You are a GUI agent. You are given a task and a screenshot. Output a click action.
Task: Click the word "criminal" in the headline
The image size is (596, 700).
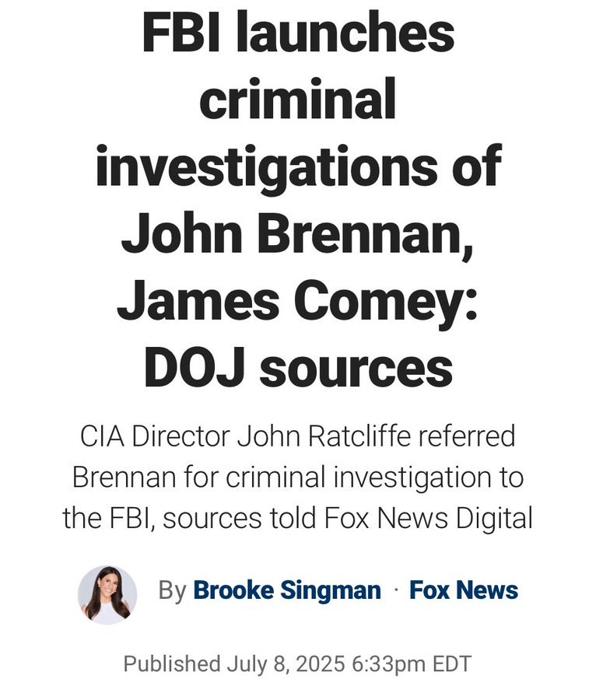298,101
